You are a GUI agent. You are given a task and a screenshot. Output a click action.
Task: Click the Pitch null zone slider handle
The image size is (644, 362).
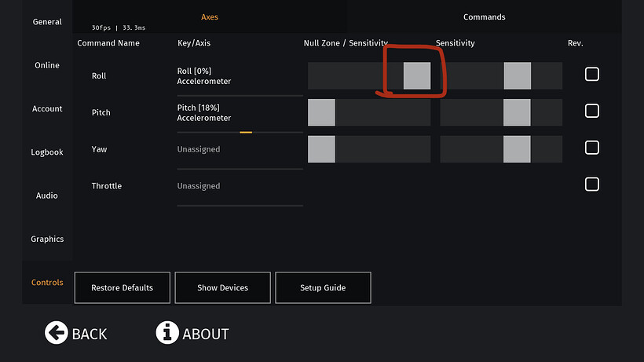321,112
